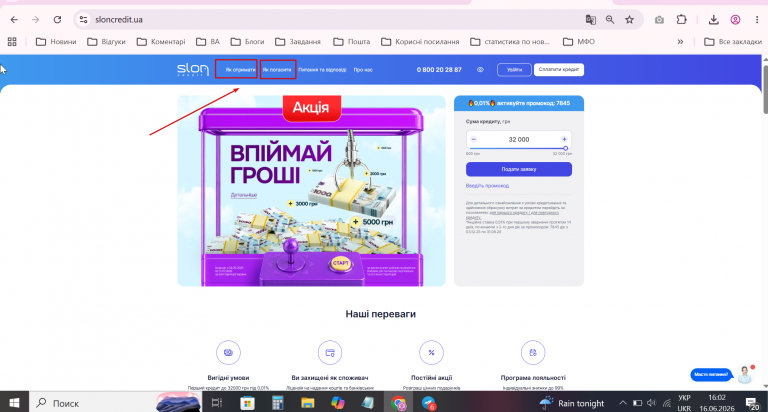Click the 'Ви захищені як споживач' icon
This screenshot has width=768, height=412.
330,352
